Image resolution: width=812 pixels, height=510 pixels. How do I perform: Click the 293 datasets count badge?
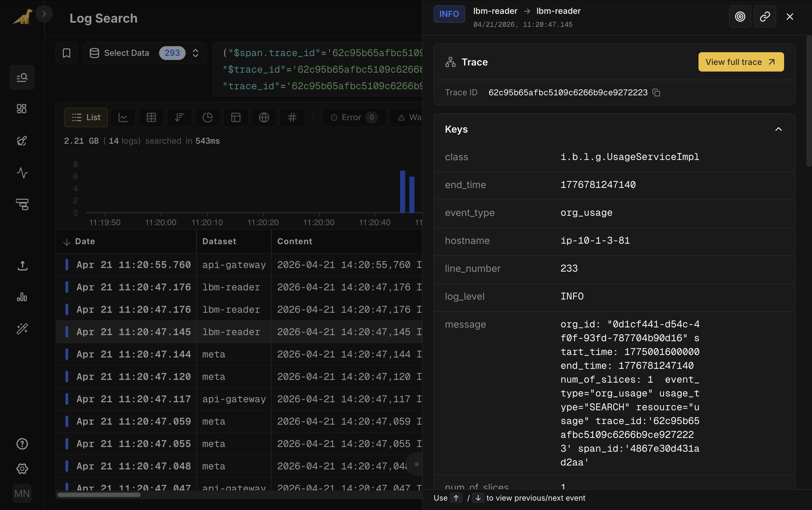pos(172,53)
